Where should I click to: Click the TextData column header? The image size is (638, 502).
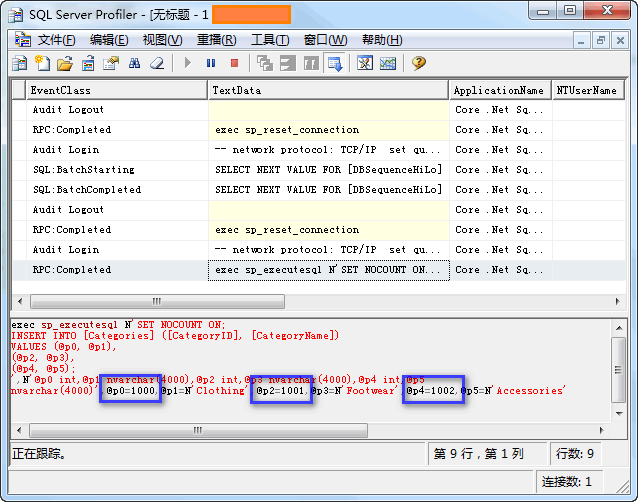tap(328, 90)
